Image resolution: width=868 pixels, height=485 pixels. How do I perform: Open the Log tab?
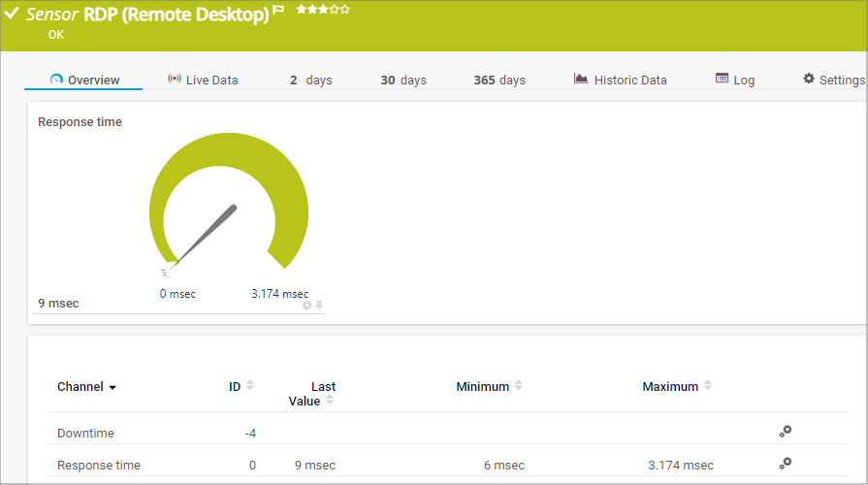734,80
